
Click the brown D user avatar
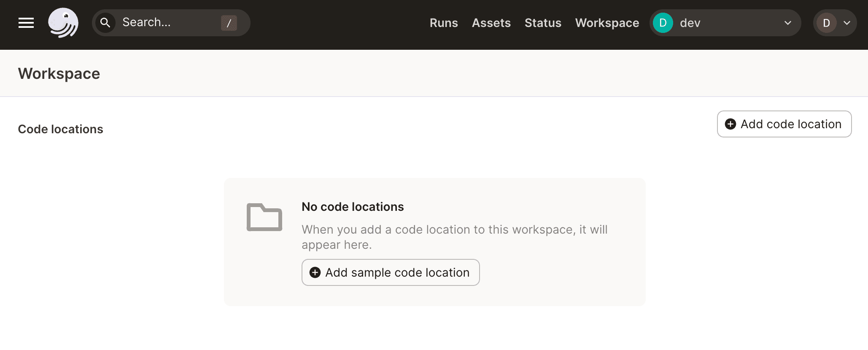(826, 23)
